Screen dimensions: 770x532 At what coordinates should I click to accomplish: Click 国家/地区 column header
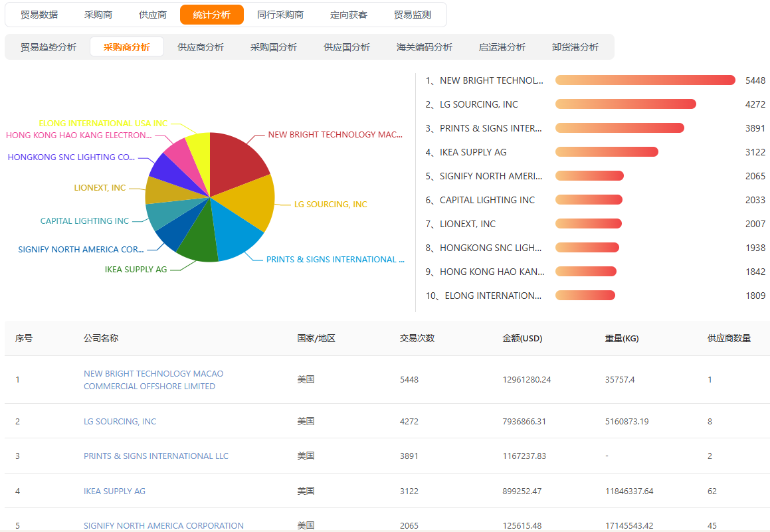point(316,338)
